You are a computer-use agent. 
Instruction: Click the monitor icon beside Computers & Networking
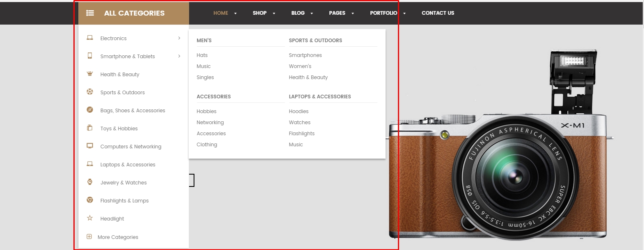click(90, 146)
